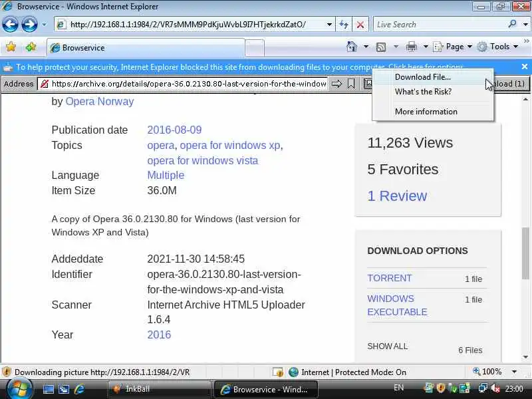
Task: Click the '11,263 Views' text
Action: click(410, 143)
